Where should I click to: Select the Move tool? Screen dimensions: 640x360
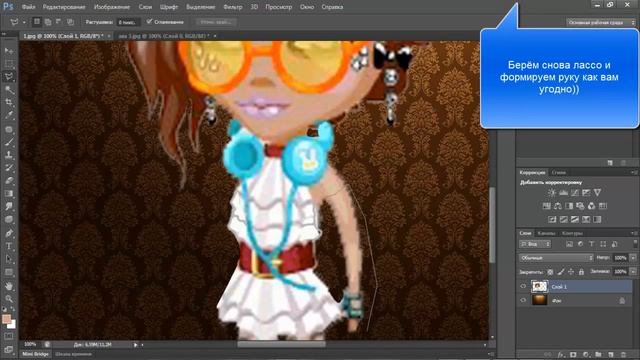coord(9,51)
